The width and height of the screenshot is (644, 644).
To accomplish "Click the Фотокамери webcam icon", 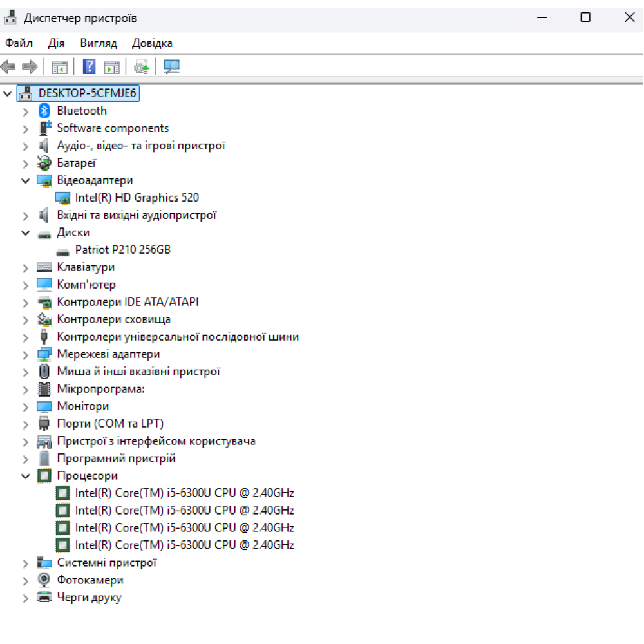I will tap(44, 580).
